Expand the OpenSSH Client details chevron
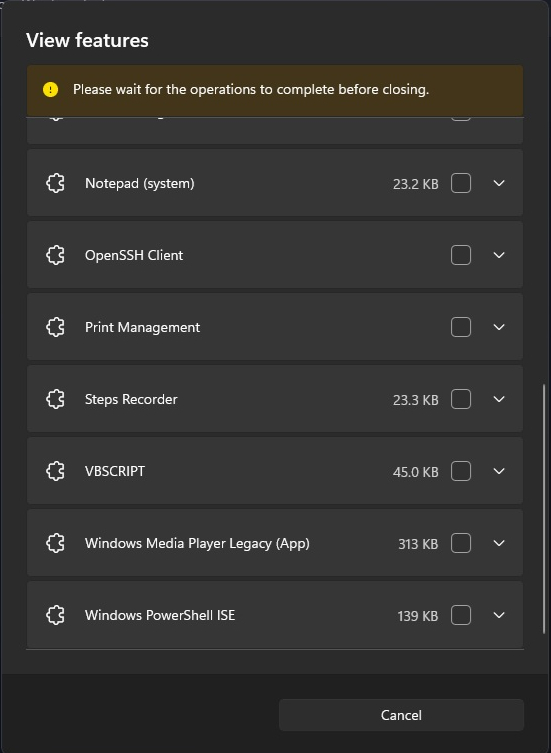This screenshot has height=753, width=551. coord(499,255)
